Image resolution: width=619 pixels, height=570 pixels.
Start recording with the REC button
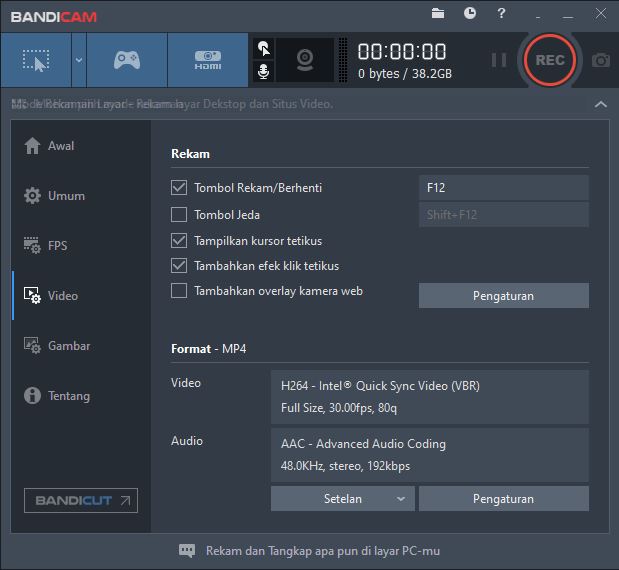[x=550, y=60]
